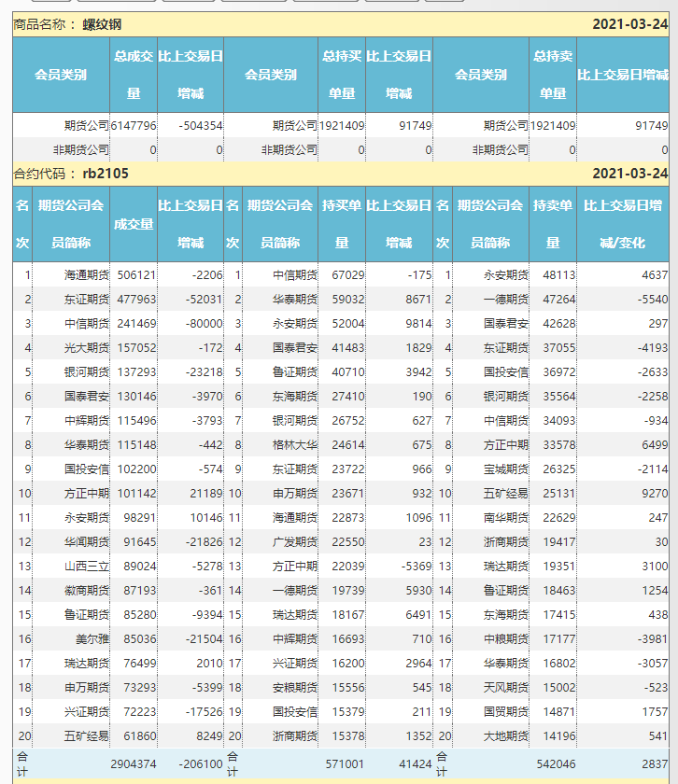The image size is (678, 784).
Task: Click the total short position 542046
Action: pyautogui.click(x=551, y=764)
